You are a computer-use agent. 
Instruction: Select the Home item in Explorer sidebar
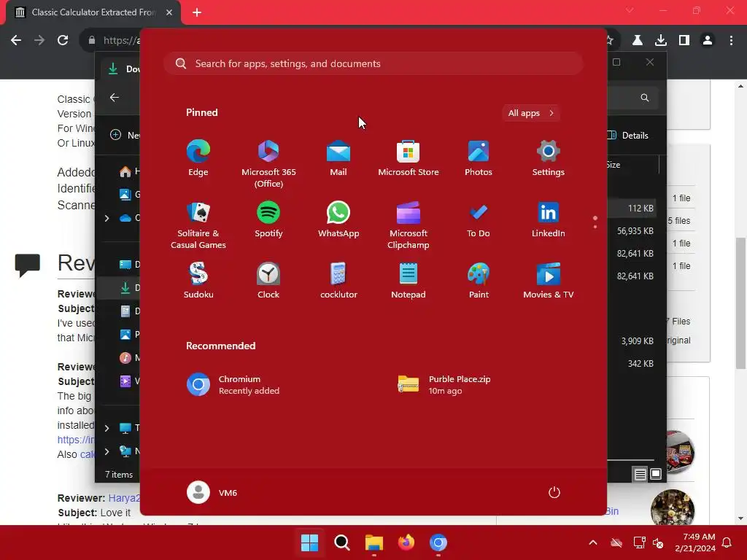click(x=128, y=171)
